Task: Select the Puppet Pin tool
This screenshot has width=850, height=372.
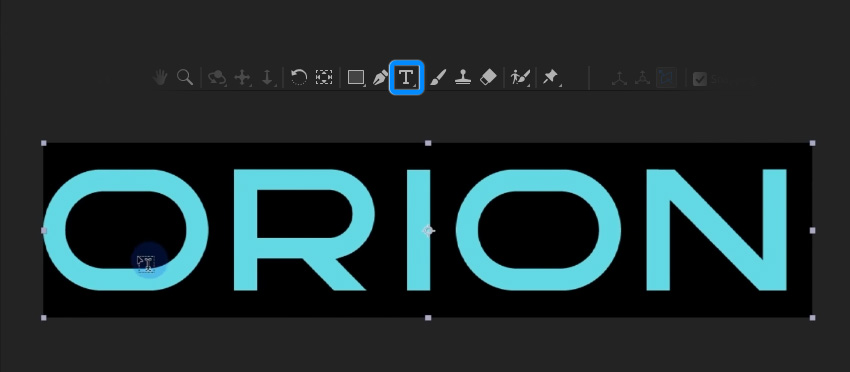Action: (x=550, y=77)
